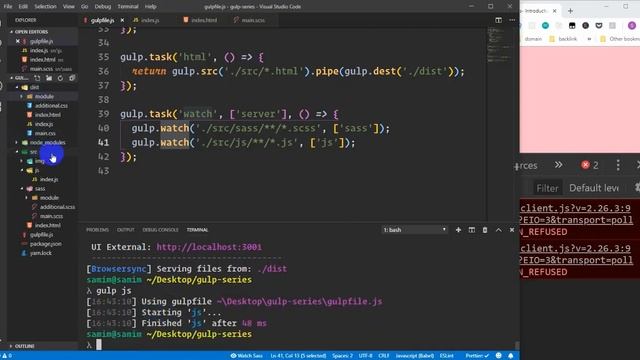Open the View menu

69,7
